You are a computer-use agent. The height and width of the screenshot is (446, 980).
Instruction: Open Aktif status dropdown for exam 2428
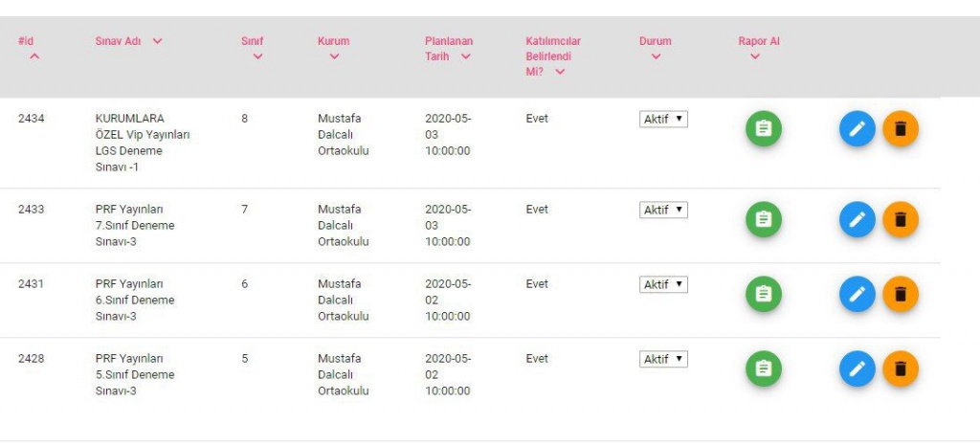[663, 359]
